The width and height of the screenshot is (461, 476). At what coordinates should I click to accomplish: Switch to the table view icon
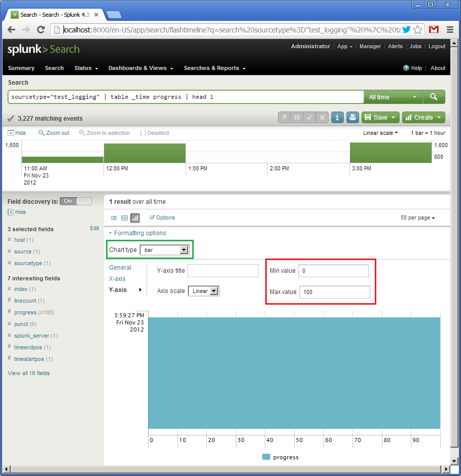124,217
